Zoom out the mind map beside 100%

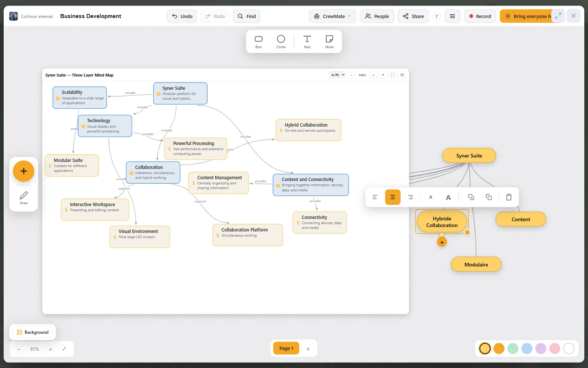[x=351, y=75]
